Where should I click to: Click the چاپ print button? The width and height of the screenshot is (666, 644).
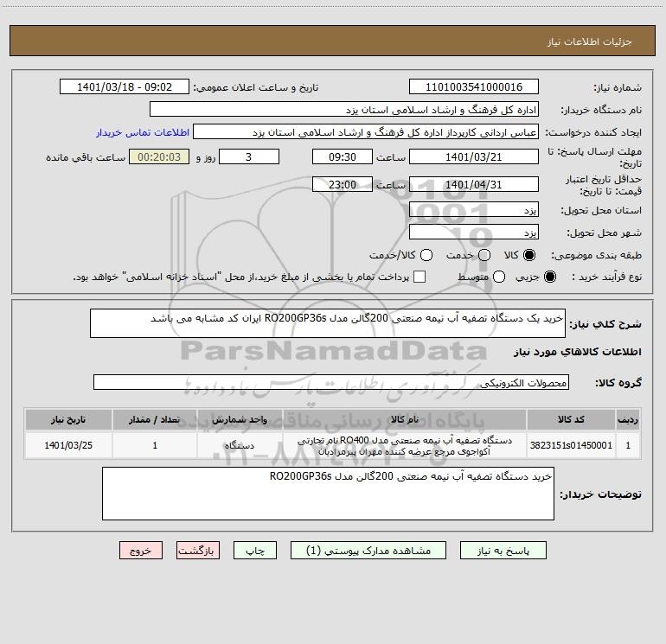pyautogui.click(x=255, y=551)
